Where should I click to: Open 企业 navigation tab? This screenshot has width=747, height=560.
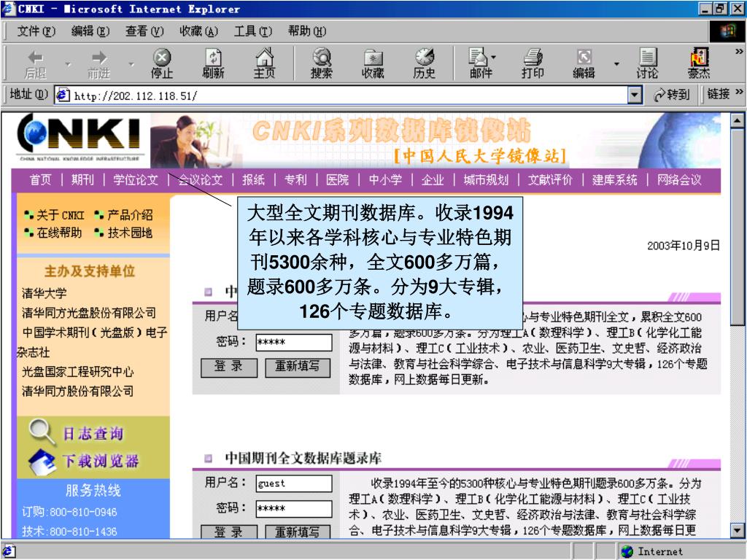(433, 179)
